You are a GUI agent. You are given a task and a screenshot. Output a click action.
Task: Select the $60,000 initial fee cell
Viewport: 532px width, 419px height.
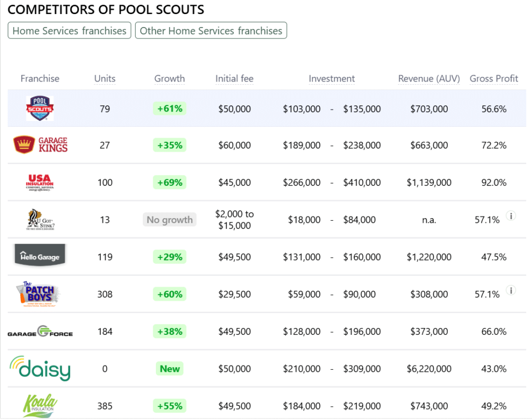234,145
